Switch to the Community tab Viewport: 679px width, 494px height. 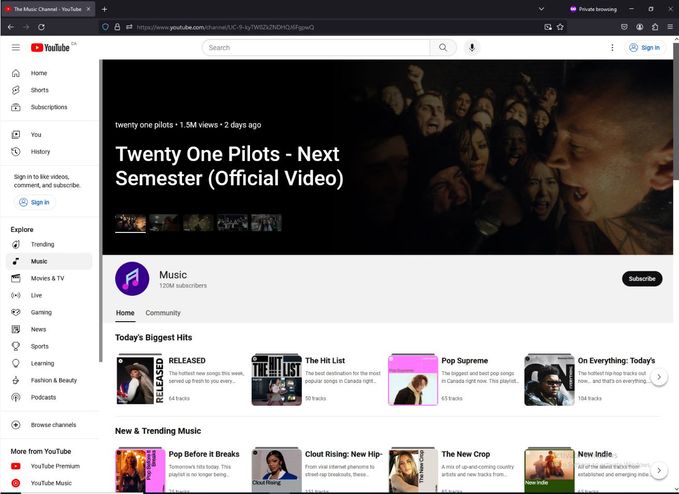tap(163, 313)
